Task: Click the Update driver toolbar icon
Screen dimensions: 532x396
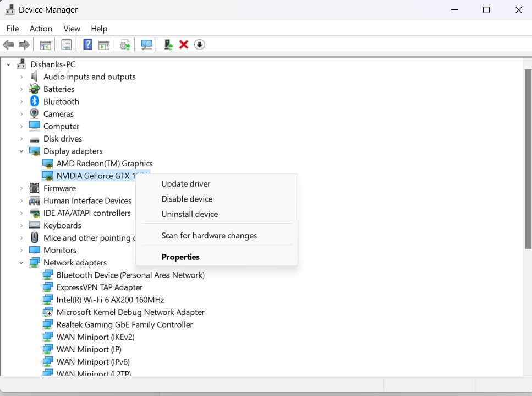Action: coord(124,44)
